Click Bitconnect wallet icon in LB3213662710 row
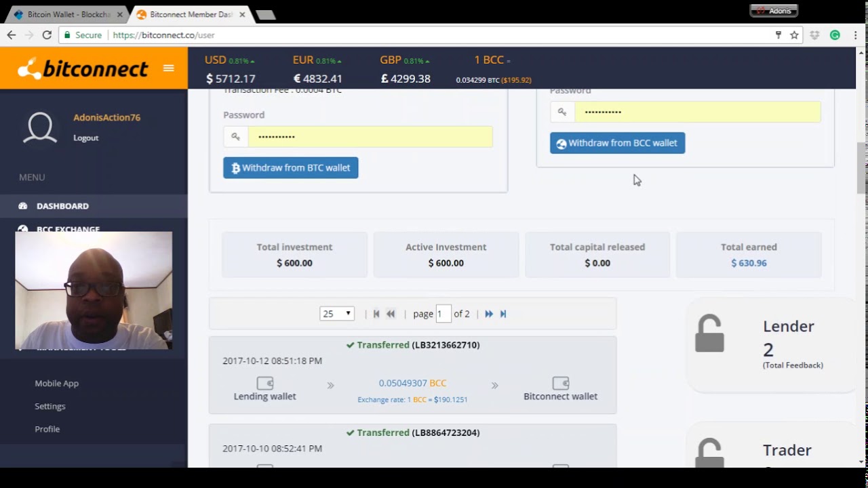This screenshot has height=488, width=868. pos(561,383)
